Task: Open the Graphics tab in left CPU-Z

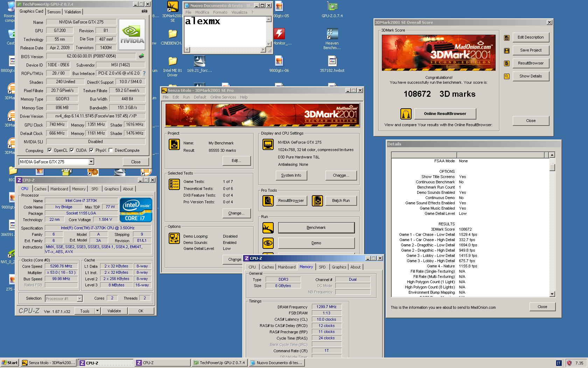Action: click(x=112, y=189)
